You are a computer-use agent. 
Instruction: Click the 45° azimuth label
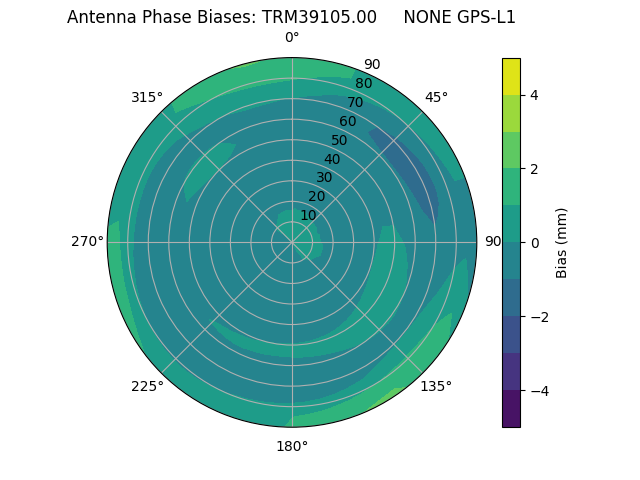pos(436,97)
